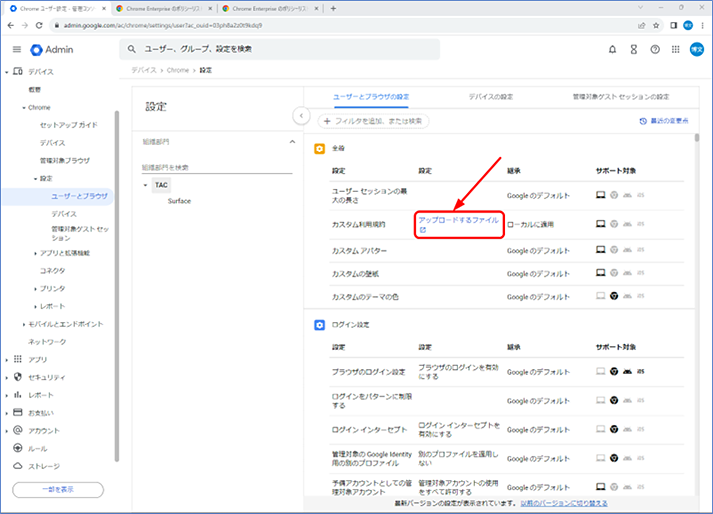Screen dimensions: 713x514
Task: Click the filter add or search box
Action: (373, 121)
